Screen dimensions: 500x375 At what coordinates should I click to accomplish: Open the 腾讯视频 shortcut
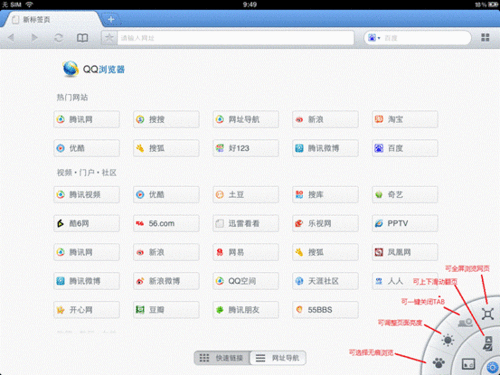pyautogui.click(x=87, y=194)
